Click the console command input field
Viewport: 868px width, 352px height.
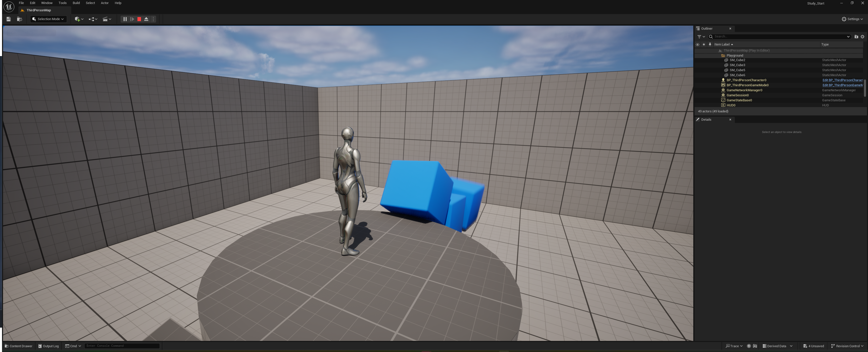point(122,346)
